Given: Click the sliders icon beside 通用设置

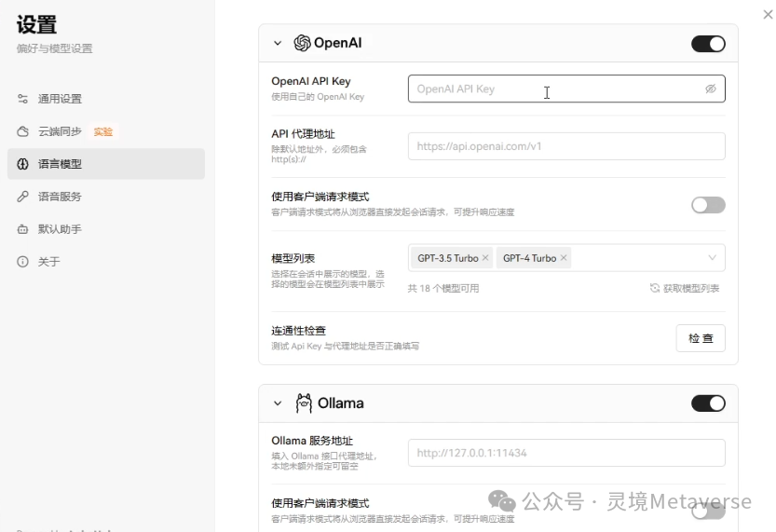Looking at the screenshot, I should 22,99.
